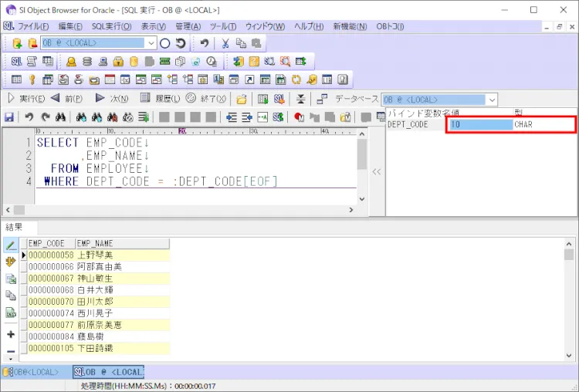Screen dimensions: 579x392
Task: Click the script scroll icon next to SQL
Action: (32, 61)
